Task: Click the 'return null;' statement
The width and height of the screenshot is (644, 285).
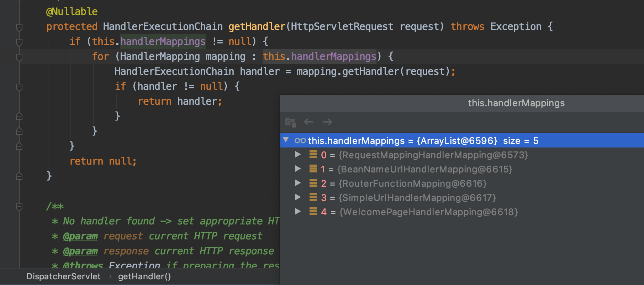Action: pyautogui.click(x=103, y=161)
